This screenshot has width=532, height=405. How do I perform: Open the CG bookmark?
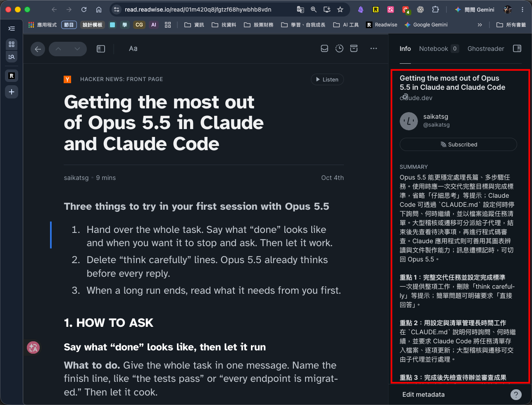(x=139, y=25)
